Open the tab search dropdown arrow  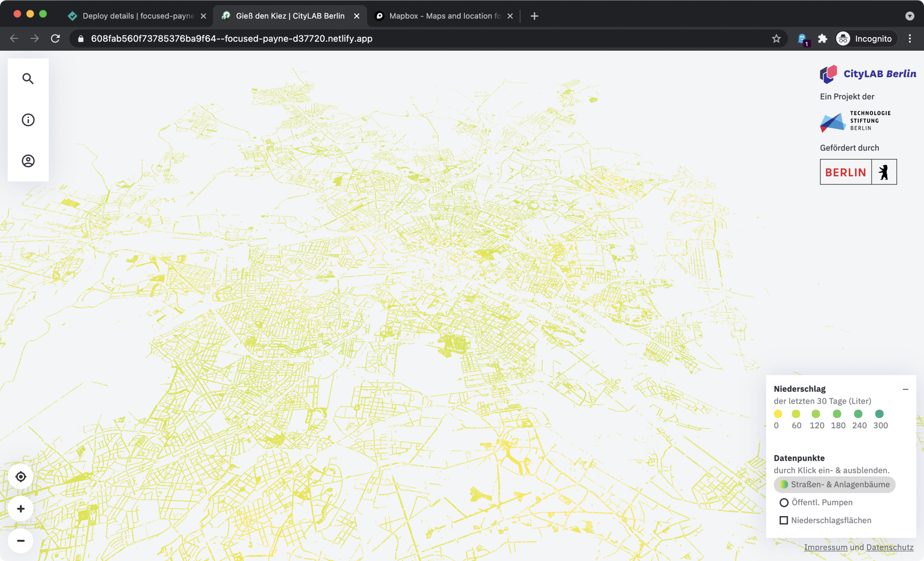pos(909,16)
